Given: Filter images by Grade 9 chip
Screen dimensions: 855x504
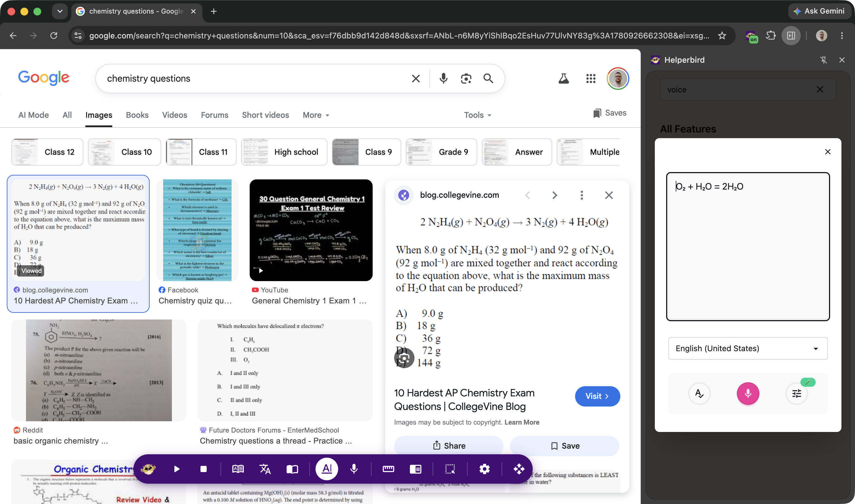Looking at the screenshot, I should [x=441, y=152].
